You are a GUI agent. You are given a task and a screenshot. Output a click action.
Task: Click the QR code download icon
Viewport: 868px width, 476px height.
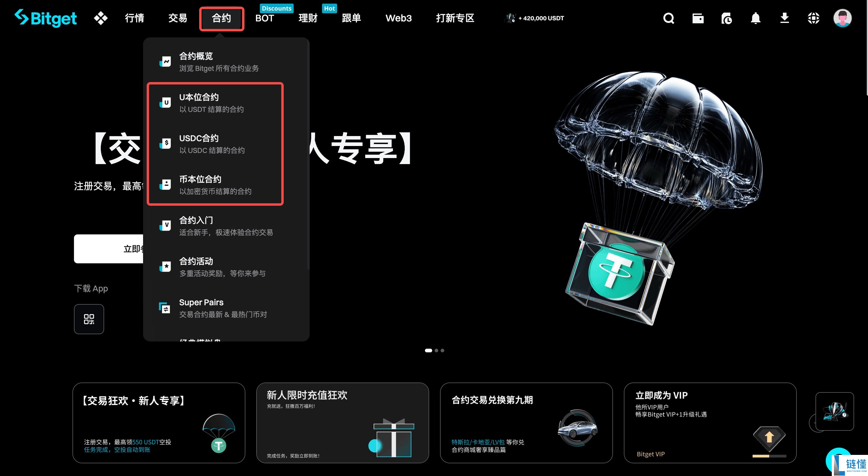pos(89,319)
